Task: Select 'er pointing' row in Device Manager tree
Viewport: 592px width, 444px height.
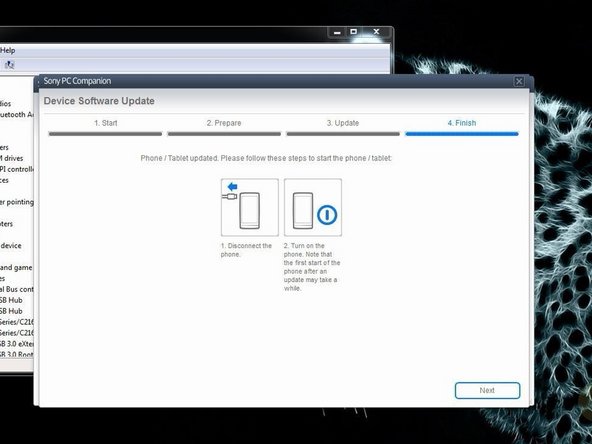Action: 17,202
